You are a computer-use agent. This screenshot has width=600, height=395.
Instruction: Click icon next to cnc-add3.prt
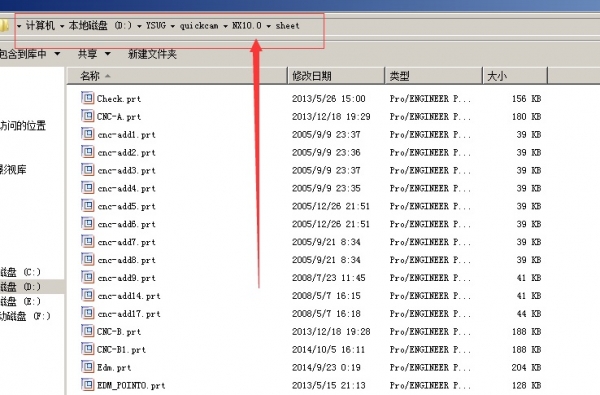coord(88,170)
